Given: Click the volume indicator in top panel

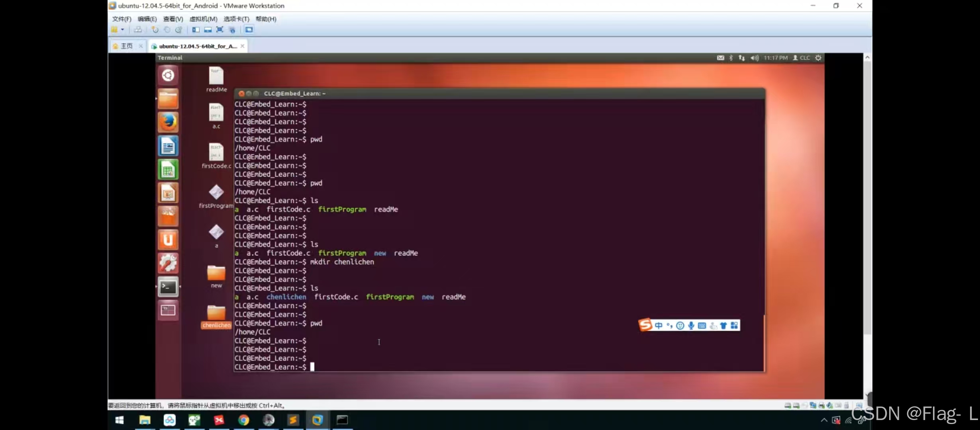Looking at the screenshot, I should pos(754,58).
